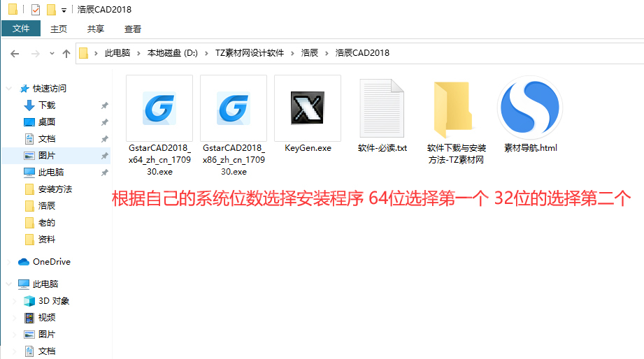Select the 软件-必读.txt document icon
The image size is (644, 359).
click(382, 108)
